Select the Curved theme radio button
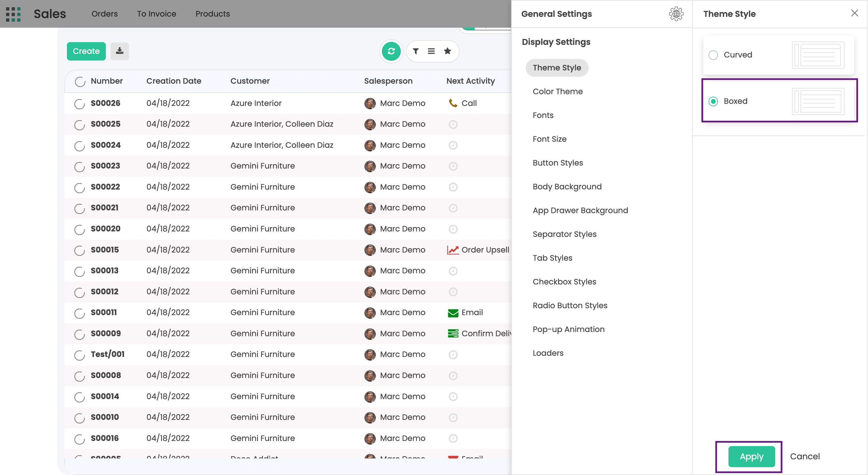Screen dimensions: 868x475 (x=713, y=55)
